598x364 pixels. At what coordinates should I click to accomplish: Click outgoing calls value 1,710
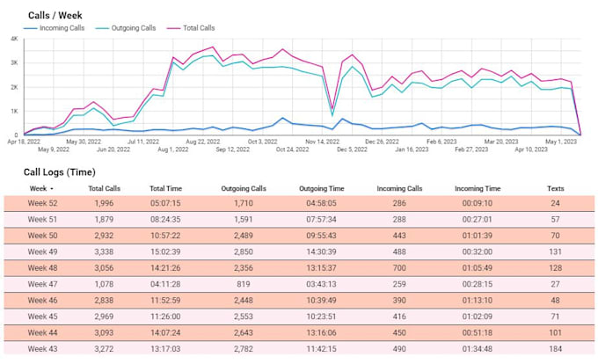(244, 203)
